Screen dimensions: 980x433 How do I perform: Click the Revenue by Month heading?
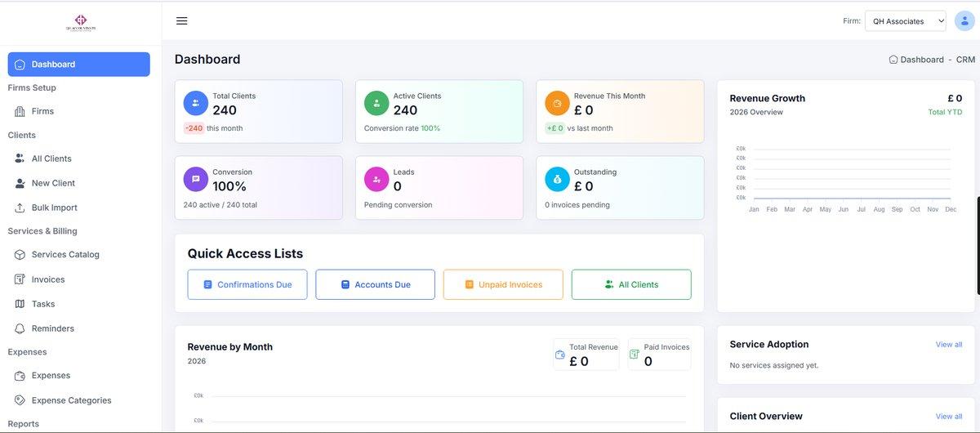(x=230, y=347)
